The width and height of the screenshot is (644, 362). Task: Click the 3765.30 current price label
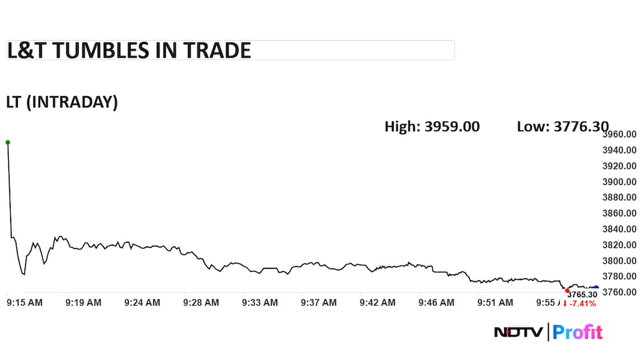[x=582, y=295]
